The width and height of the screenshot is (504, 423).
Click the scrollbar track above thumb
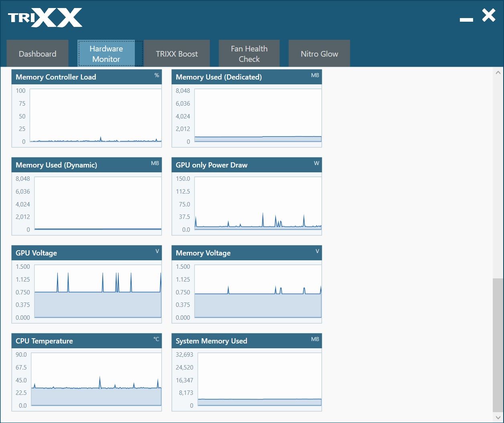(498, 178)
